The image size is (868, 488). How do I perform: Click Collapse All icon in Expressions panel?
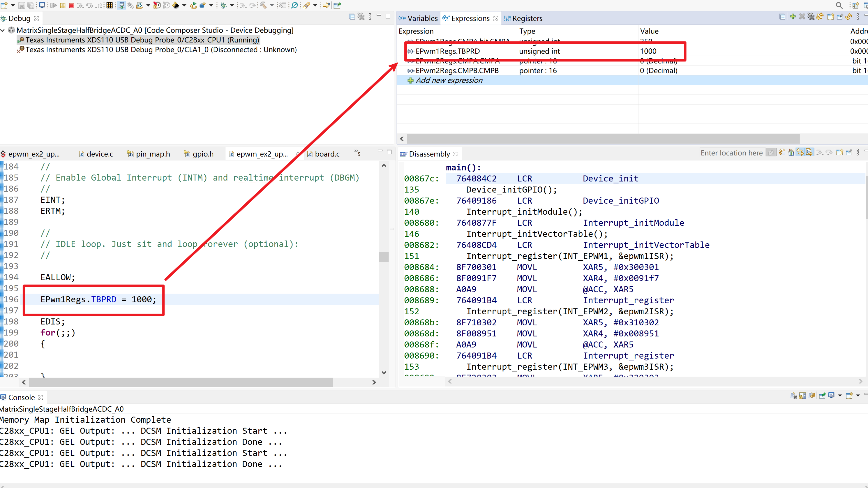point(782,17)
